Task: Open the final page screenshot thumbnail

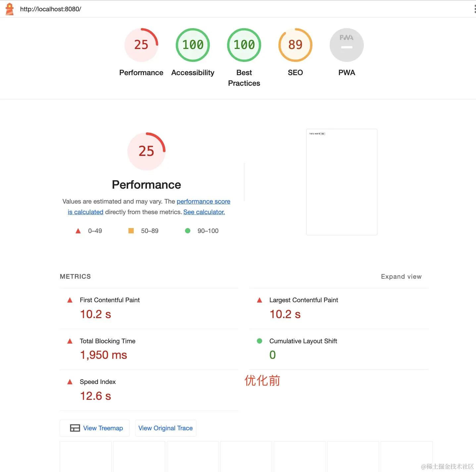Action: 342,182
